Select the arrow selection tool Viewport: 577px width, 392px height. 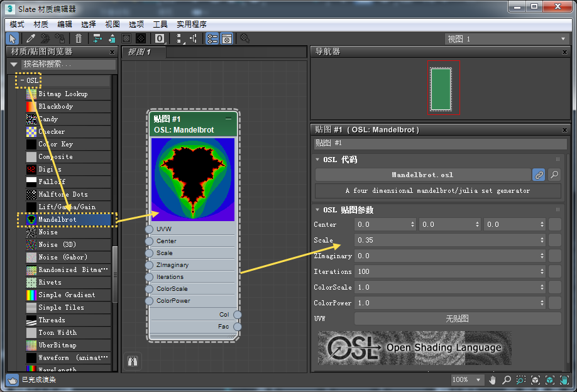[12, 38]
